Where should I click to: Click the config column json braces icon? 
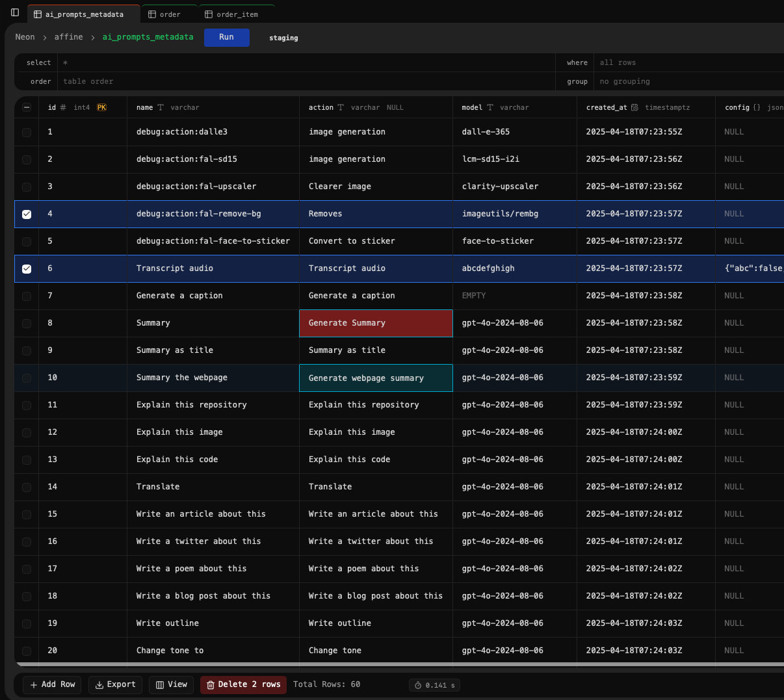[757, 107]
